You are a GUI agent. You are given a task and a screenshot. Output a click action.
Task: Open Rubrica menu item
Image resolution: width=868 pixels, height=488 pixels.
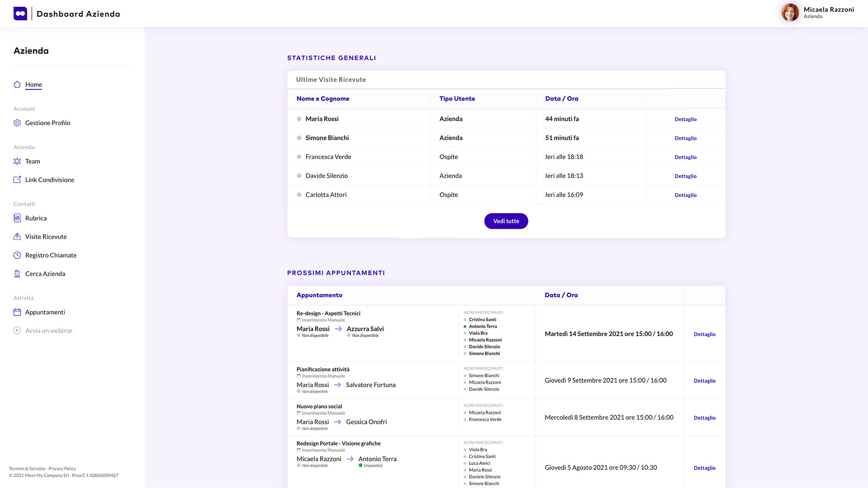pyautogui.click(x=36, y=218)
